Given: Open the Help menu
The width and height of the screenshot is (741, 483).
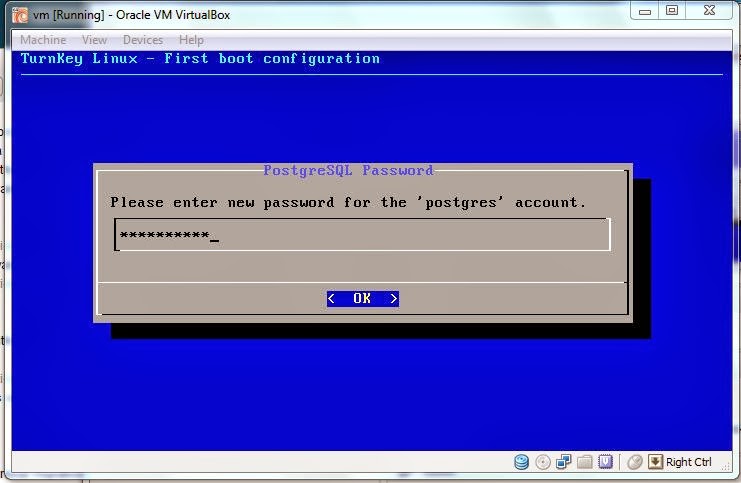Looking at the screenshot, I should tap(191, 40).
